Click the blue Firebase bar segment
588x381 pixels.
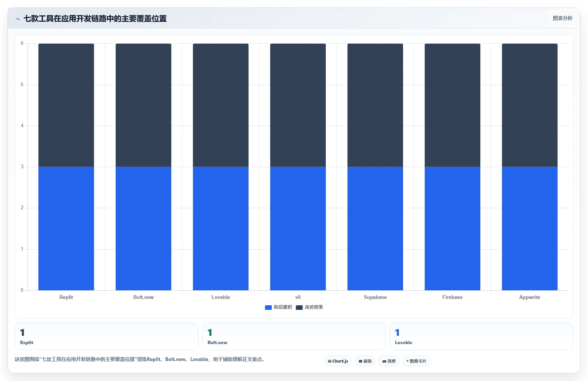pos(452,229)
